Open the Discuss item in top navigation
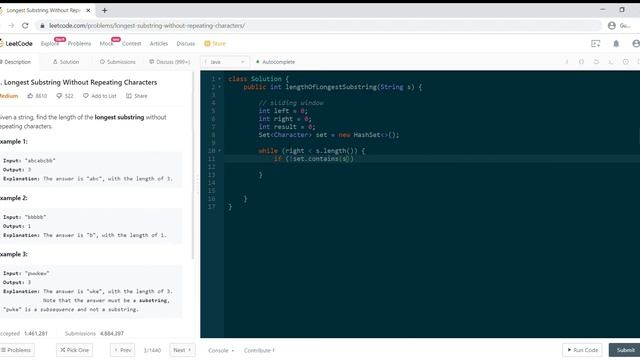Image resolution: width=640 pixels, height=360 pixels. click(186, 44)
